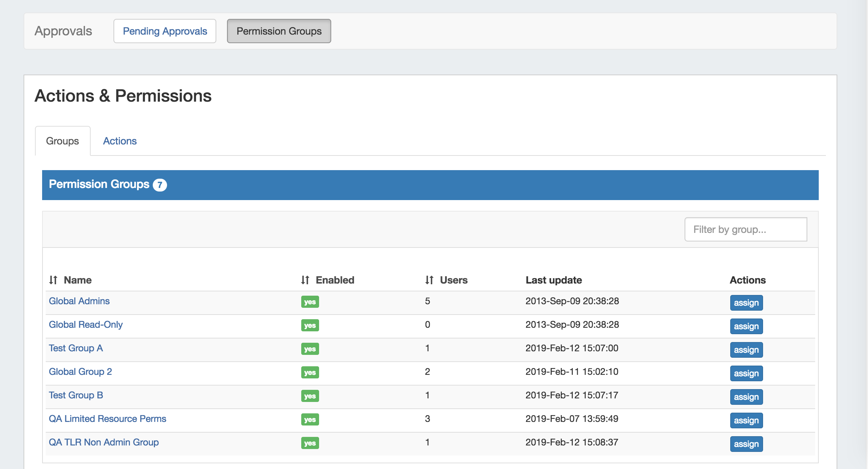Click yes badge for Global Admins

310,302
